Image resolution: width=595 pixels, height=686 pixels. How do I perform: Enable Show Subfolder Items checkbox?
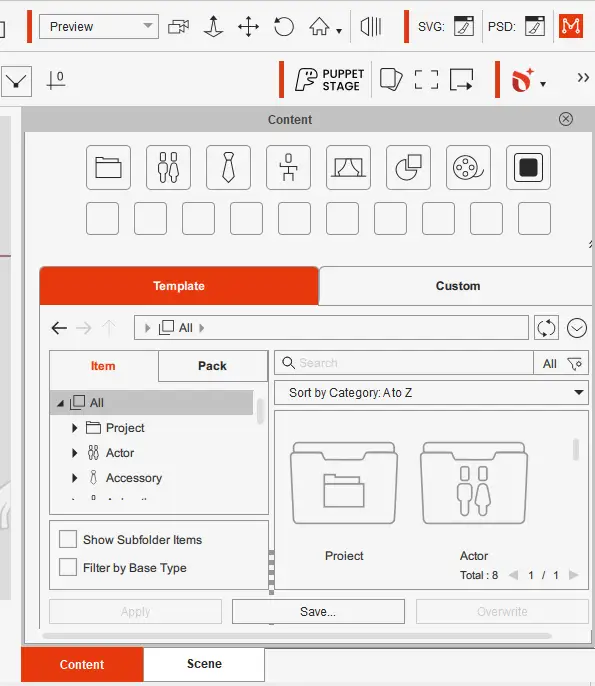click(x=68, y=539)
